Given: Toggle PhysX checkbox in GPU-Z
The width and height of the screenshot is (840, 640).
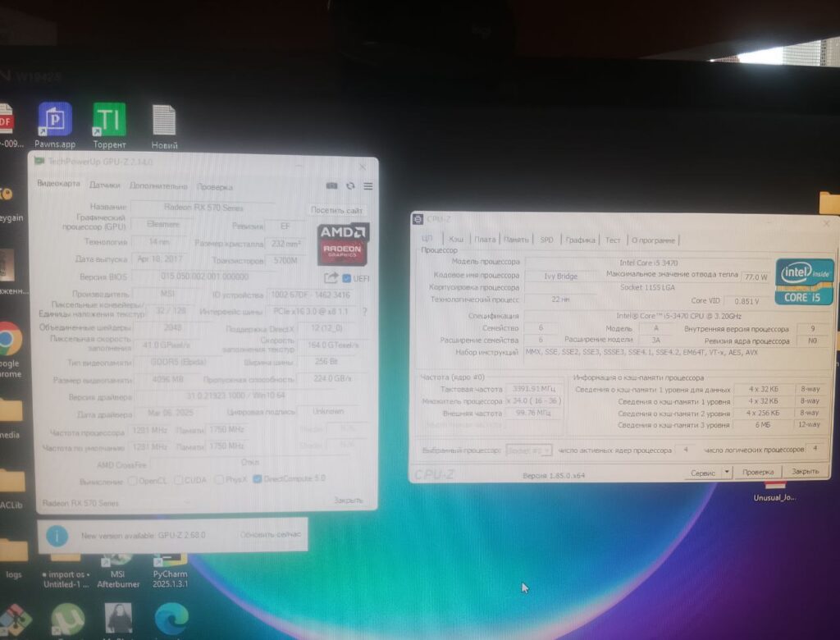Looking at the screenshot, I should click(x=218, y=479).
